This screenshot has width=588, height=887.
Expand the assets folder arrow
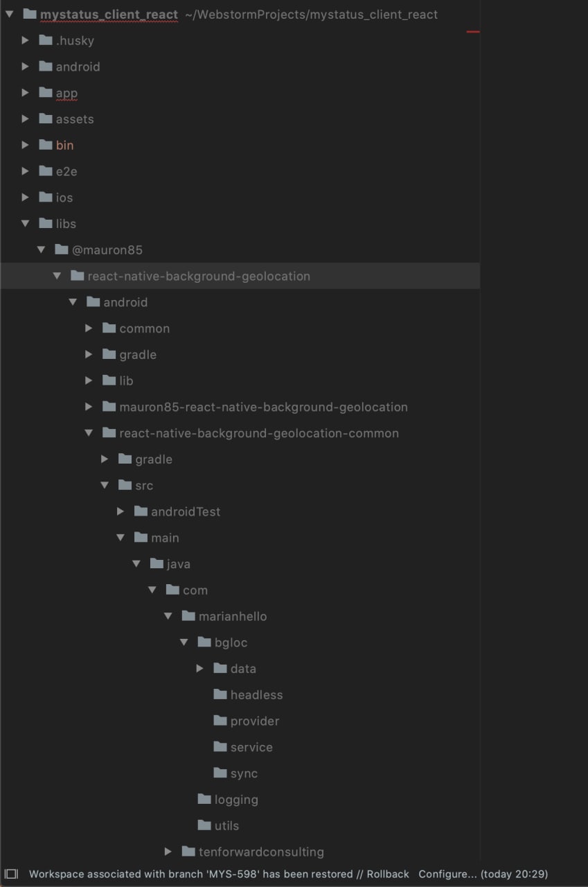click(x=26, y=119)
